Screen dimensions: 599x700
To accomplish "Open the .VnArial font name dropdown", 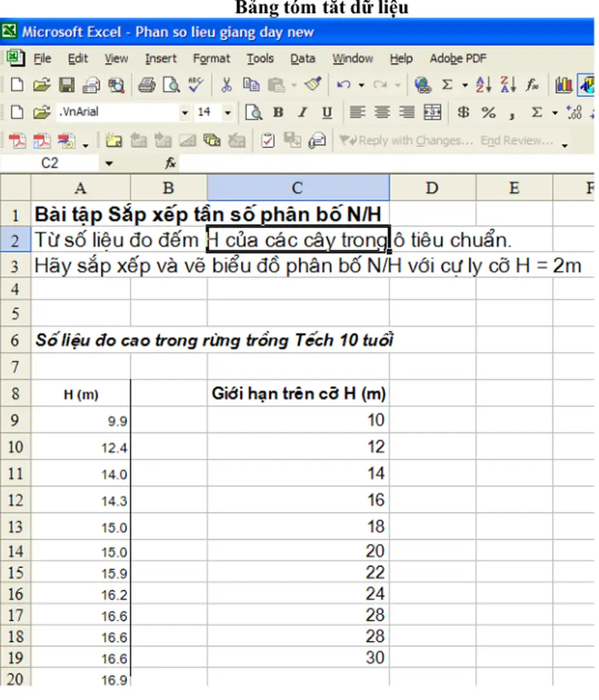I will tap(185, 113).
